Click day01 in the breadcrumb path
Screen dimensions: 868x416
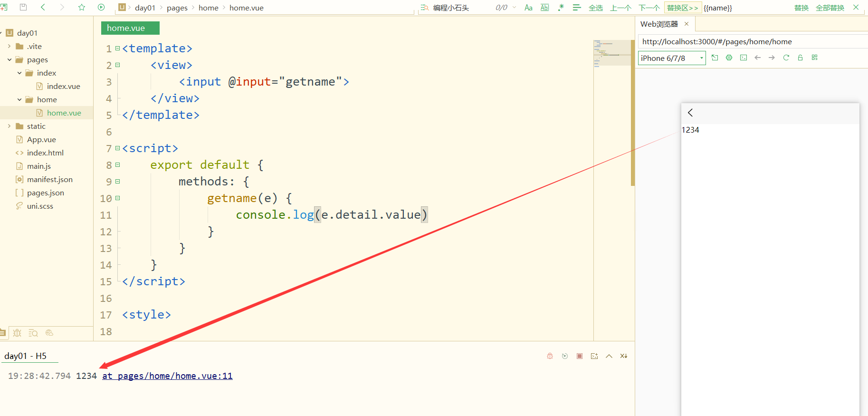[x=145, y=8]
